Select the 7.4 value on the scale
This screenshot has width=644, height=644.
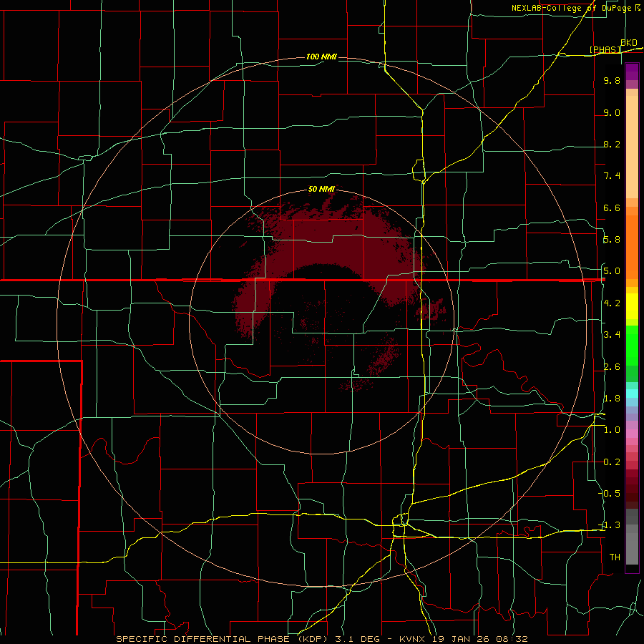click(612, 176)
